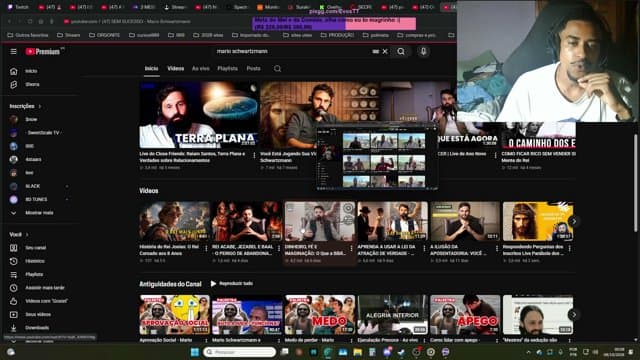Switch to the Ao vivo channel tab
Image resolution: width=640 pixels, height=360 pixels.
click(200, 69)
